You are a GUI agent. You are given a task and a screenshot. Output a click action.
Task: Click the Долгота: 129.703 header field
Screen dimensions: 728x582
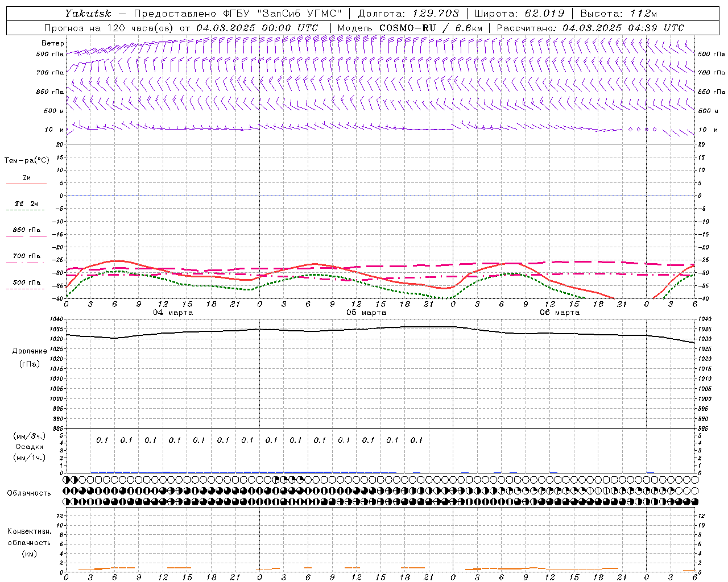point(408,14)
